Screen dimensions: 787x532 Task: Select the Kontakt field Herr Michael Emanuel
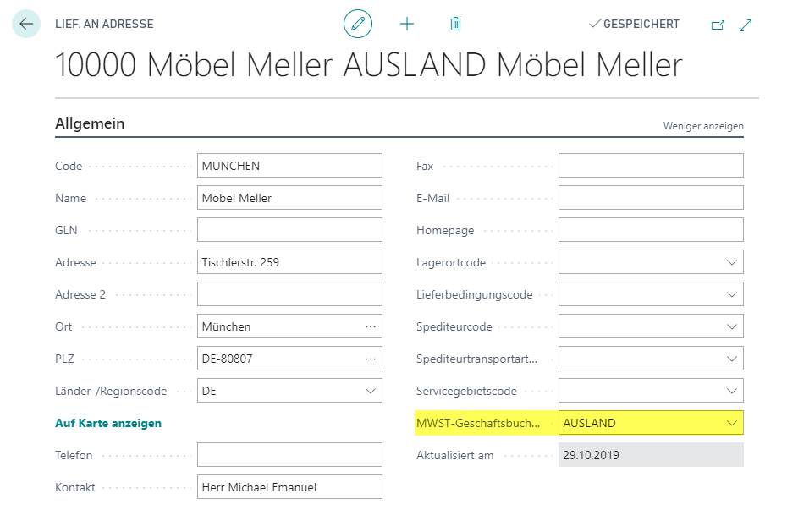click(x=289, y=487)
